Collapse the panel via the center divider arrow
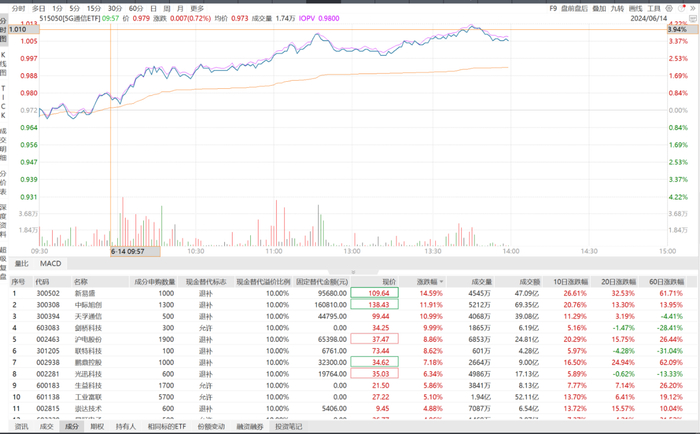Screen dimensions: 700x434 [353, 271]
